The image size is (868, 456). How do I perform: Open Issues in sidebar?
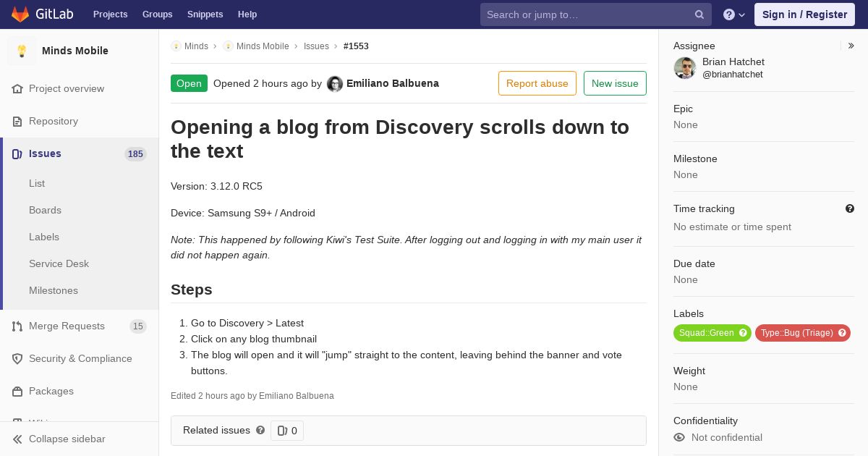coord(45,153)
